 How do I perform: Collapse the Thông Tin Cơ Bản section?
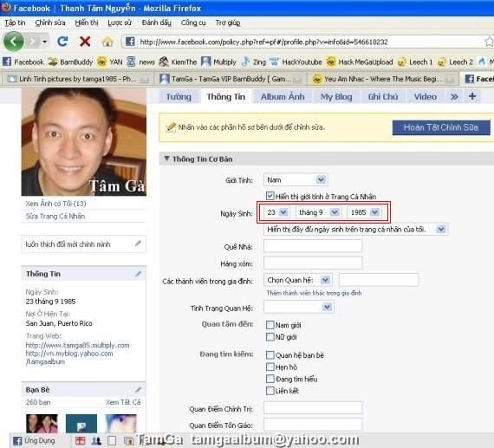pos(166,159)
